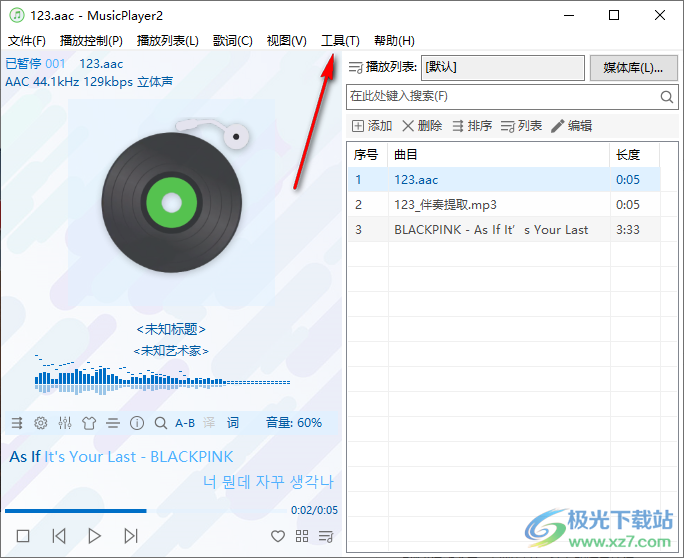Click duration 3:33 cell

(x=635, y=229)
